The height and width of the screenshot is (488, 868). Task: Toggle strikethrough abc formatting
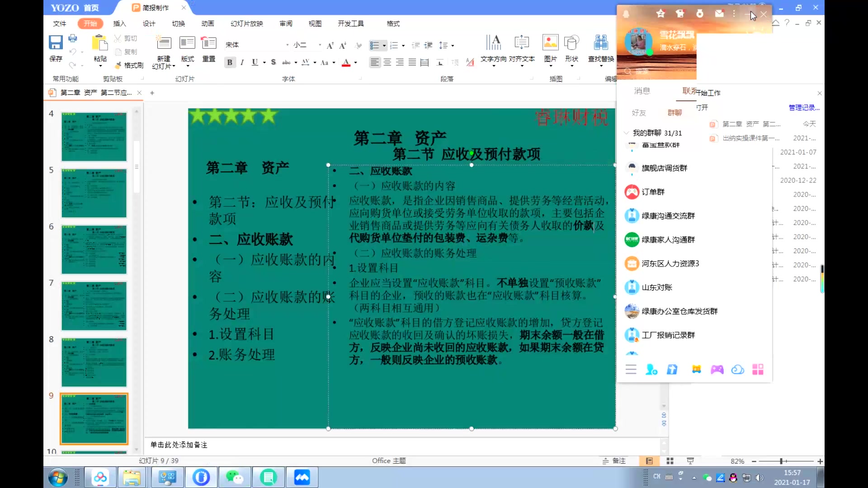click(286, 62)
